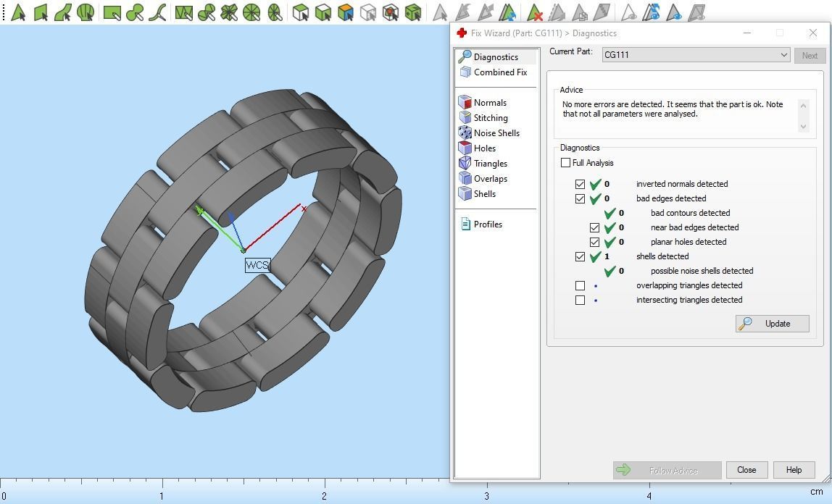Click the solid green cube icon
Viewport: 832px width, 504px height.
[413, 12]
